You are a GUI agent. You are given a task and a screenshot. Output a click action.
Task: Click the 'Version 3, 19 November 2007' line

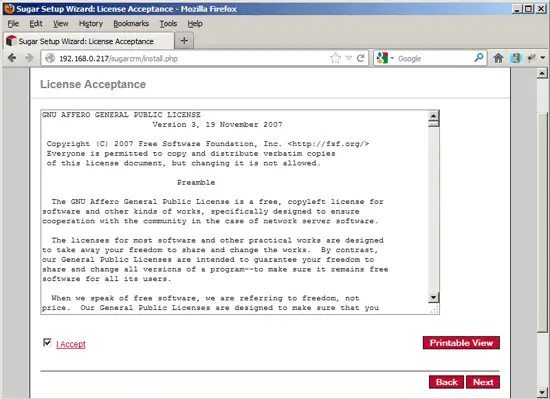pyautogui.click(x=217, y=124)
